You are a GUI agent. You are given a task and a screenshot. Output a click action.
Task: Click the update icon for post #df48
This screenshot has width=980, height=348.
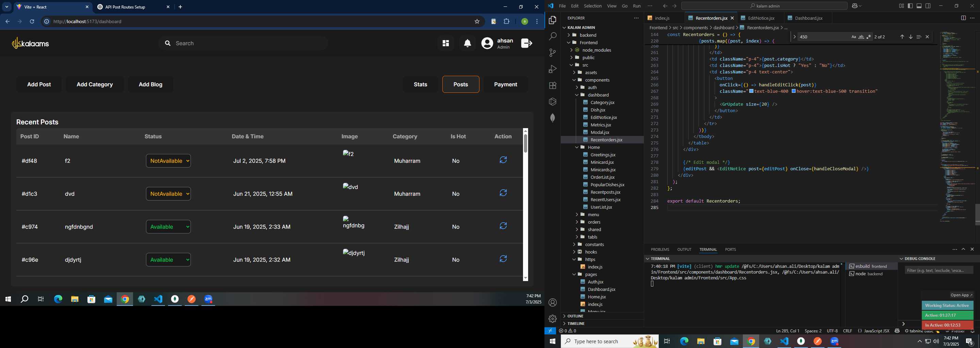(503, 160)
